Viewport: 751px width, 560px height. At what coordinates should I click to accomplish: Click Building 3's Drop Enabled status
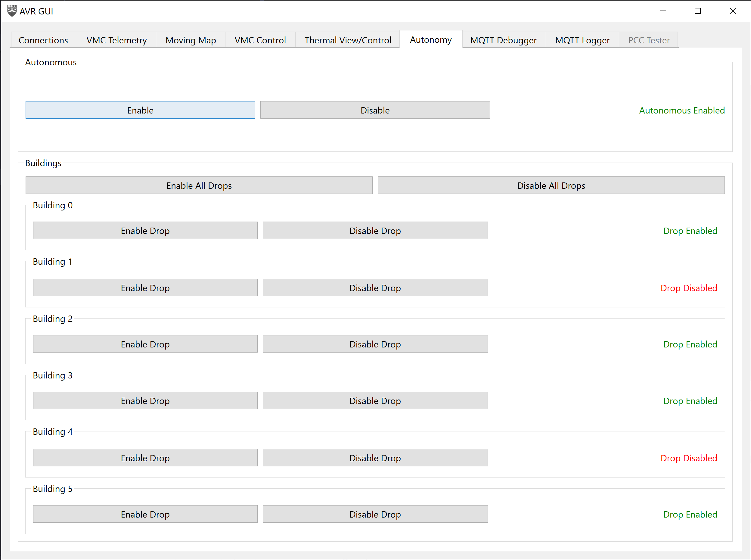(690, 401)
